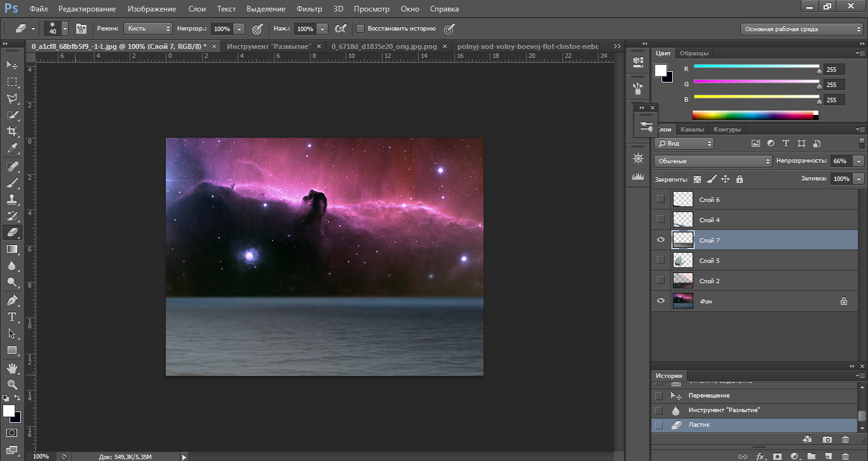Click the R channel slider
This screenshot has height=461, width=868.
coord(757,67)
